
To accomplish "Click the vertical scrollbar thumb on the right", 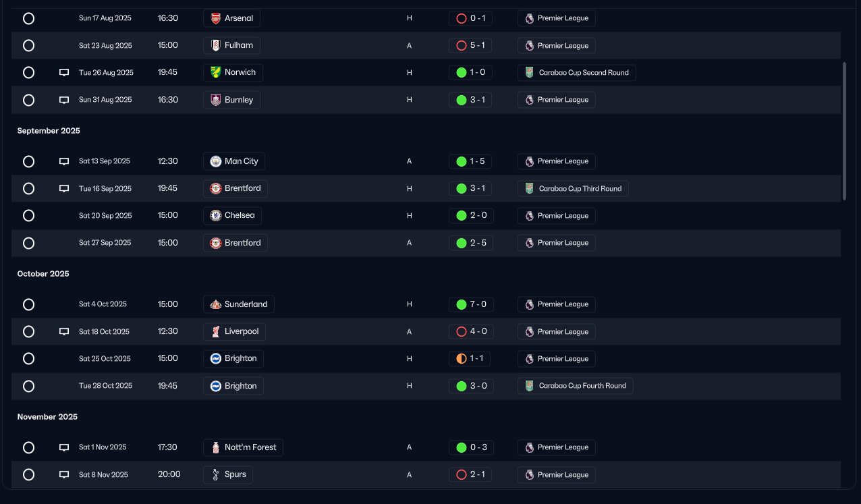I will coord(844,132).
